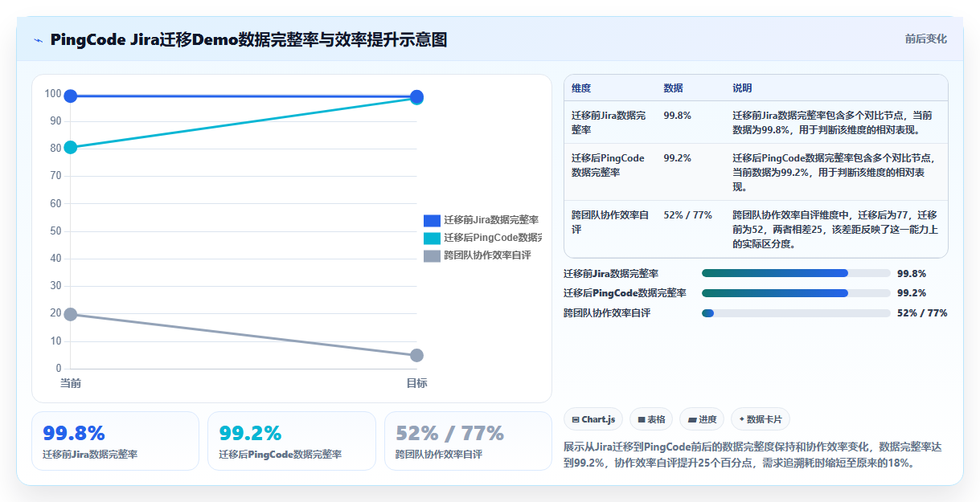
Task: Click the lightning icon beside the title
Action: click(x=38, y=40)
